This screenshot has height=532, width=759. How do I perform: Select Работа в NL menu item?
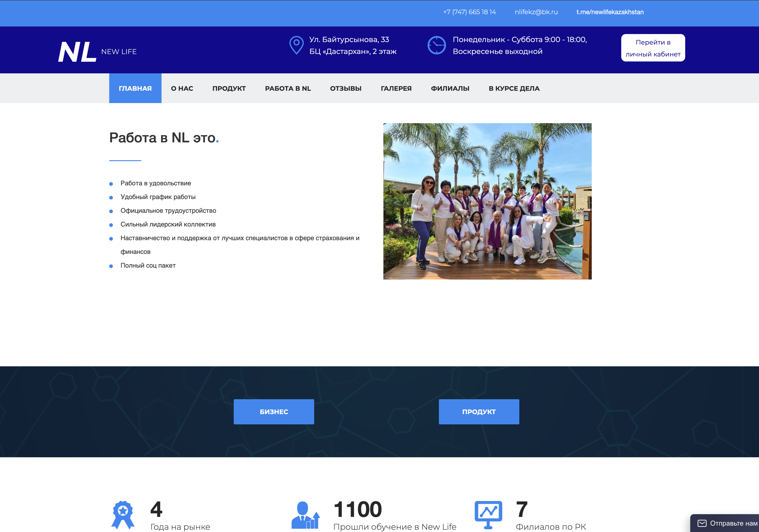288,88
